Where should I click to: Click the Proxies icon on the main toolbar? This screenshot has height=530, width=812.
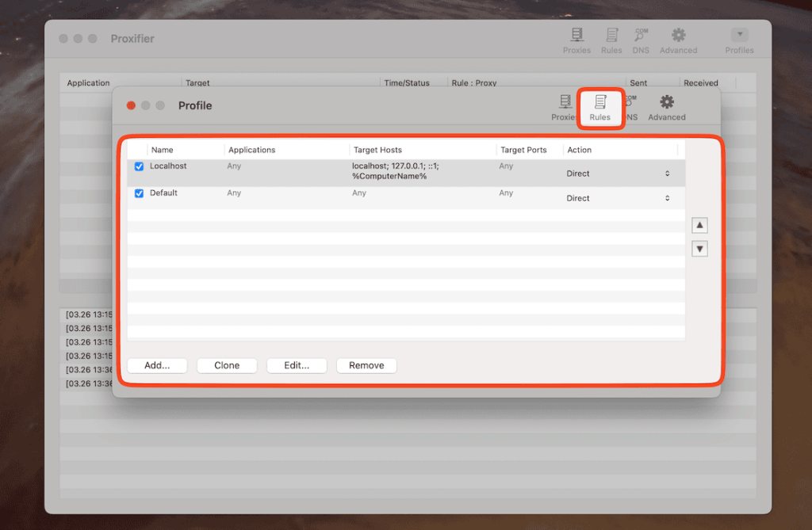click(576, 40)
